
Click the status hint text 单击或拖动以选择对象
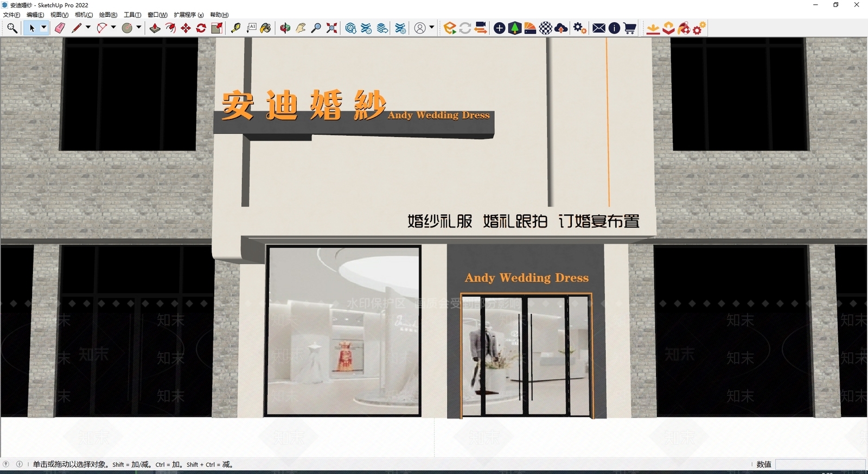click(x=71, y=464)
